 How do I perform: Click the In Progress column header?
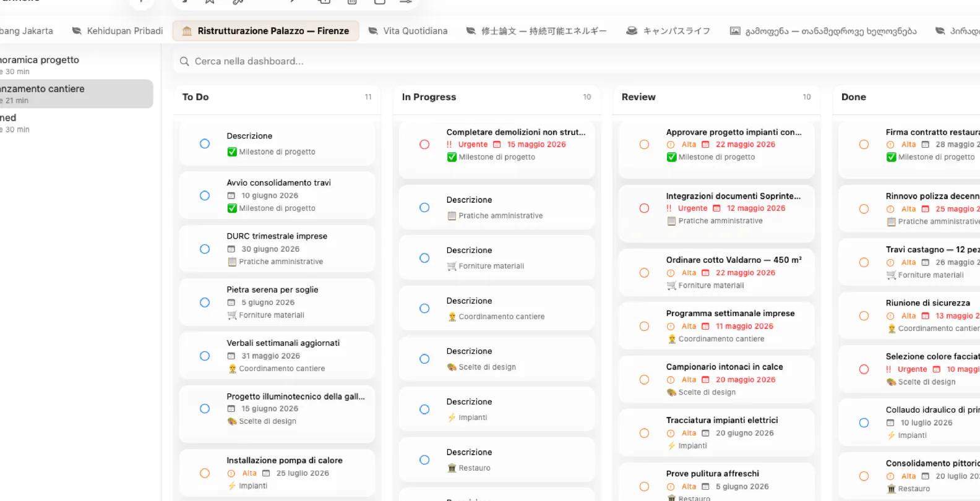click(429, 97)
